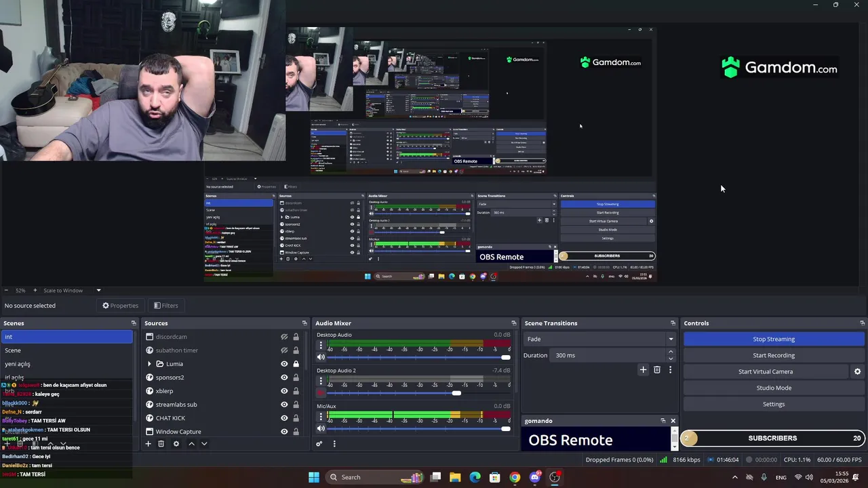This screenshot has width=868, height=488.
Task: Open OBS Studio in the taskbar
Action: [x=555, y=477]
